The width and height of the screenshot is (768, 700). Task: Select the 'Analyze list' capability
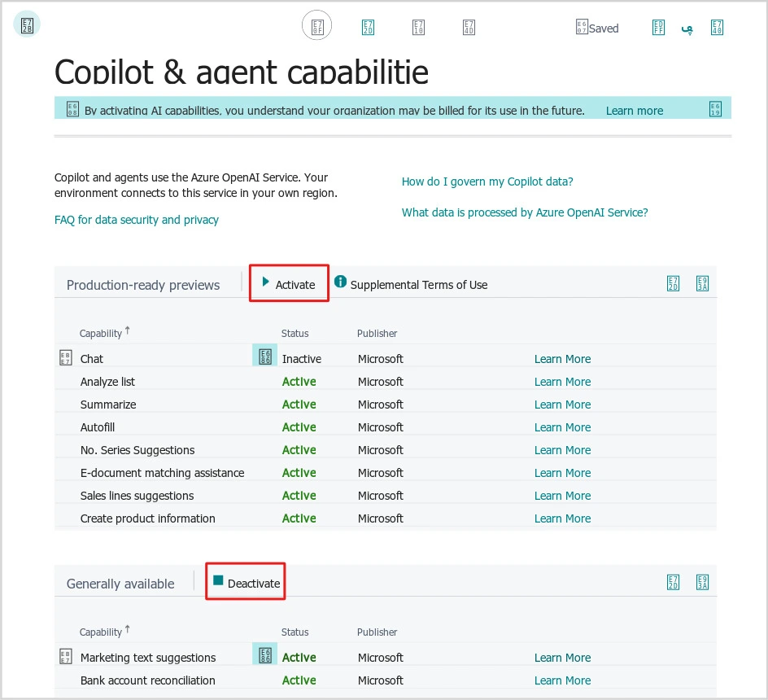pyautogui.click(x=107, y=382)
